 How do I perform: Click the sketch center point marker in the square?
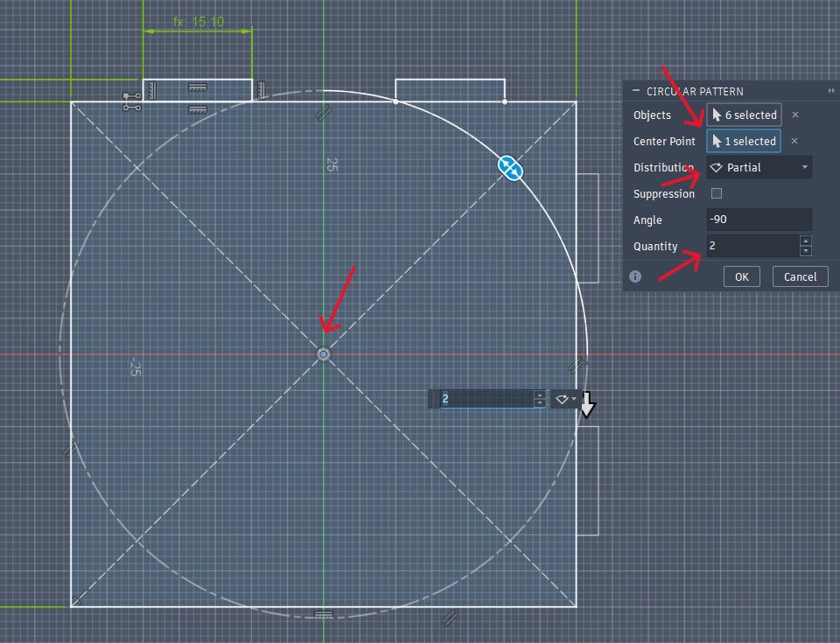point(323,353)
